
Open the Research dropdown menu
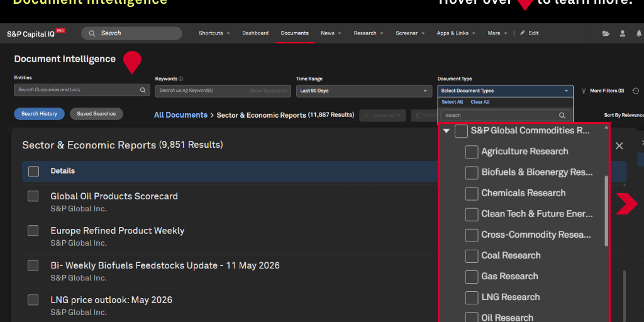[x=368, y=33]
